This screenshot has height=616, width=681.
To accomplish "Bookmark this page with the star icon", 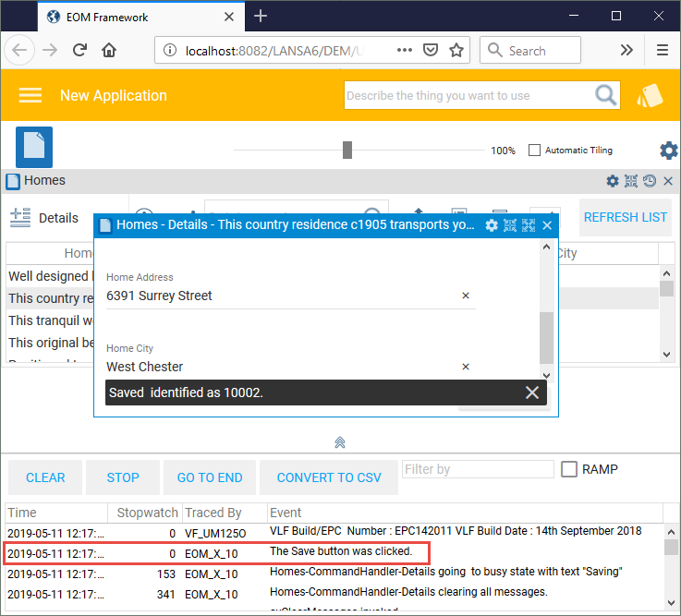I will click(456, 51).
